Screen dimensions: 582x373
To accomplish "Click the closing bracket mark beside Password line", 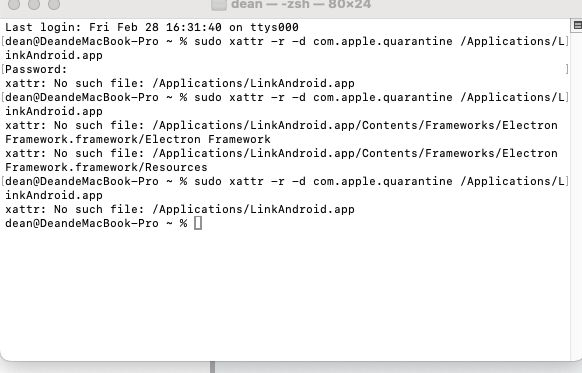I will 567,69.
